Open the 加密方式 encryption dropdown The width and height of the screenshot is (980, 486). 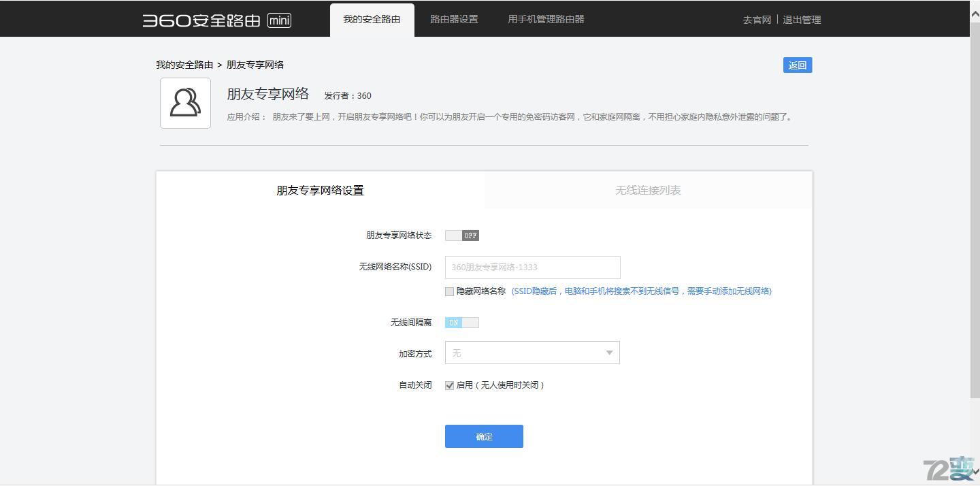(532, 353)
